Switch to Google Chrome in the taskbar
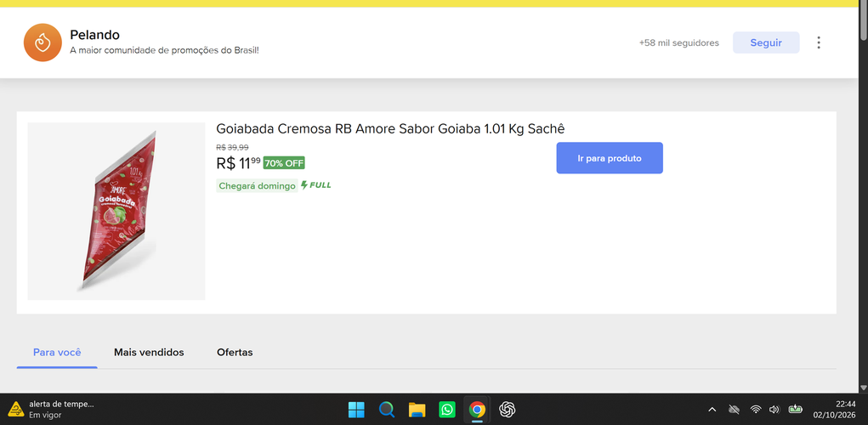This screenshot has width=868, height=425. click(x=477, y=410)
